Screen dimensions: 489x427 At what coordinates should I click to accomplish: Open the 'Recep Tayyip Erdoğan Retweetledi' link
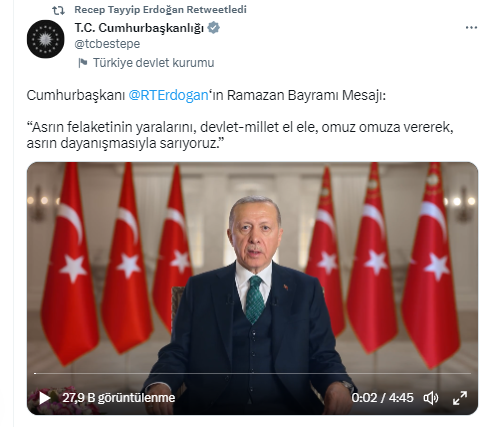(x=160, y=10)
